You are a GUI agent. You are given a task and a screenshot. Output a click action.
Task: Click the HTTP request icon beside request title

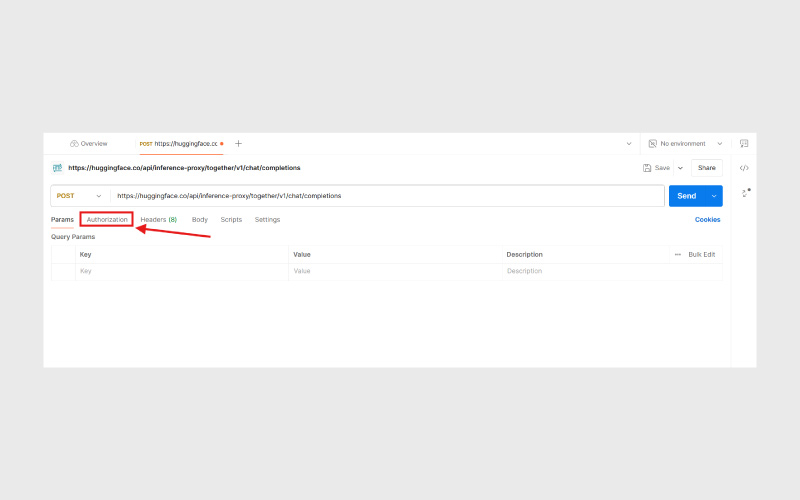57,168
